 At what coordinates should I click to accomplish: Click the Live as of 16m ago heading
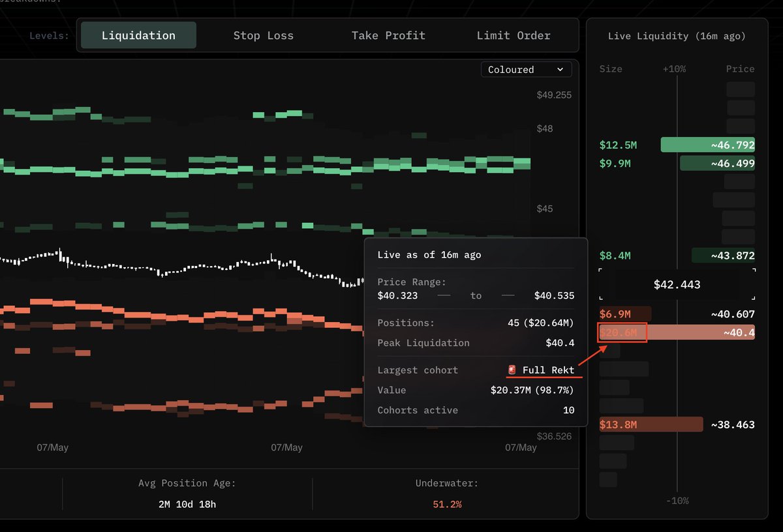tap(429, 254)
